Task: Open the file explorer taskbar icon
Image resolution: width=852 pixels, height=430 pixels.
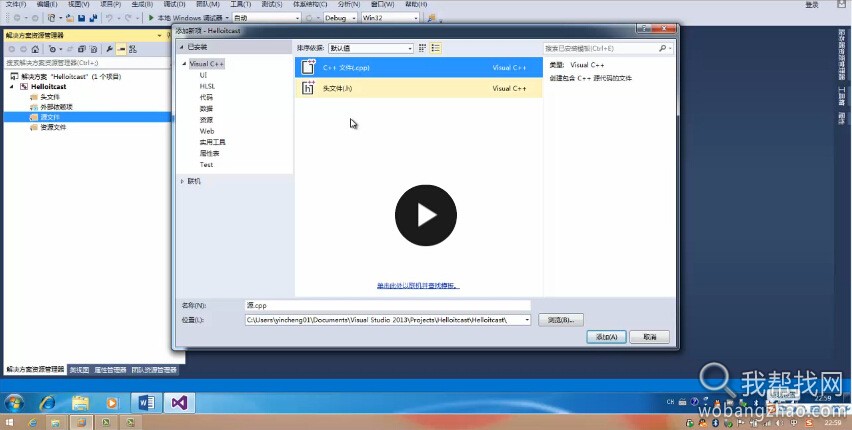Action: [80, 403]
